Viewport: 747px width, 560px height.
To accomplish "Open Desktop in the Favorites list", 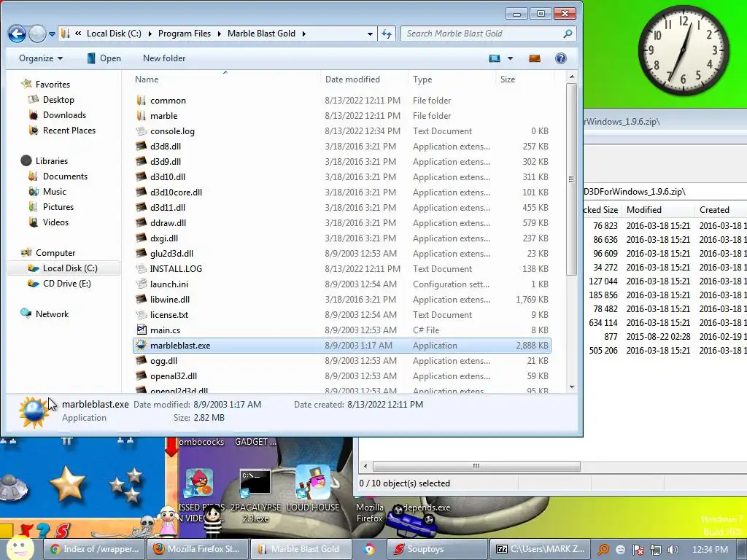I will coord(58,99).
